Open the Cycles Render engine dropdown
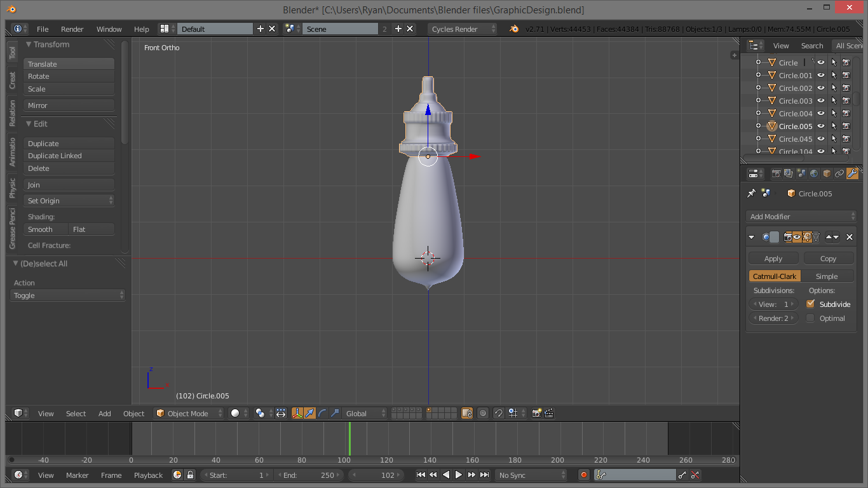Screen dimensions: 868x488 (462, 29)
